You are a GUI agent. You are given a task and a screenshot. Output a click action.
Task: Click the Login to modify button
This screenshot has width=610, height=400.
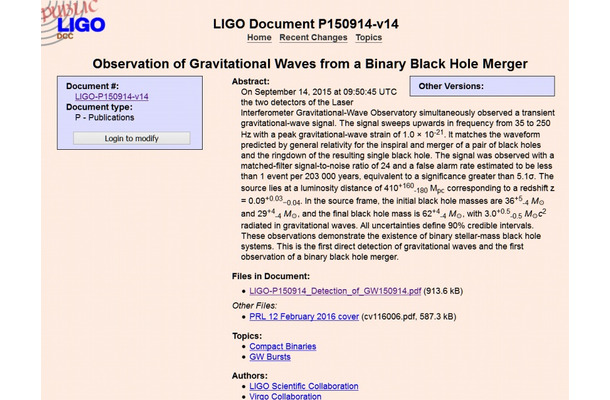click(x=131, y=138)
